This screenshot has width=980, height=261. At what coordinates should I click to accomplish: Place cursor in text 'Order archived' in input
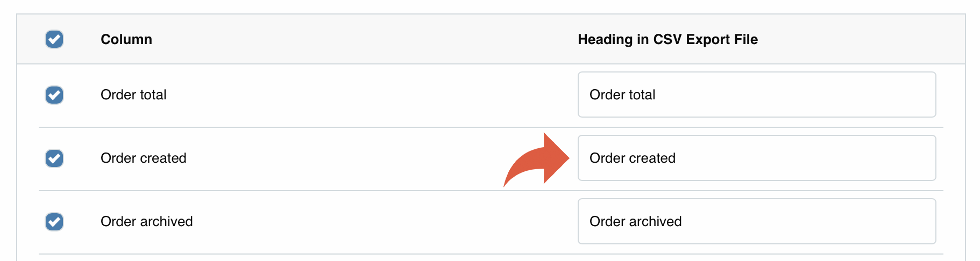tap(635, 222)
